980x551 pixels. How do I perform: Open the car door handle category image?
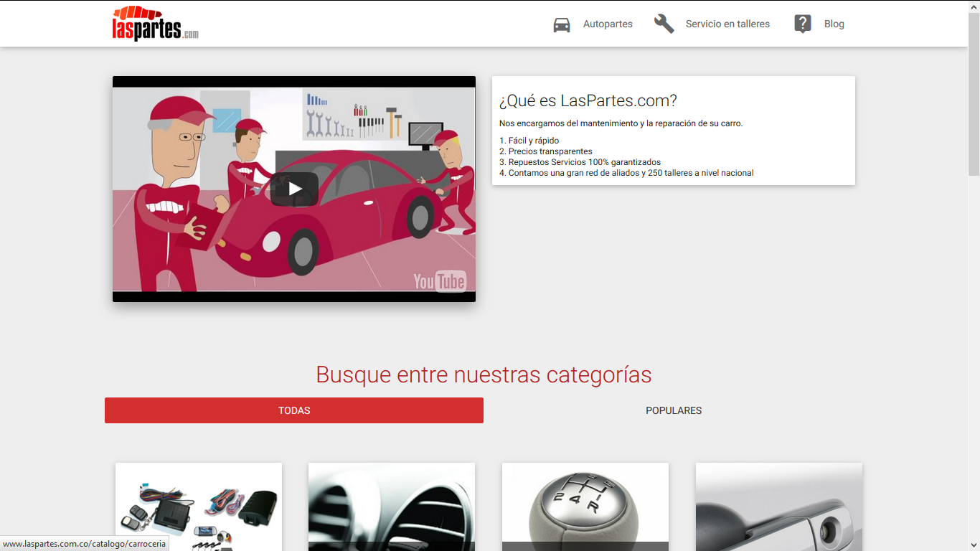[x=779, y=507]
